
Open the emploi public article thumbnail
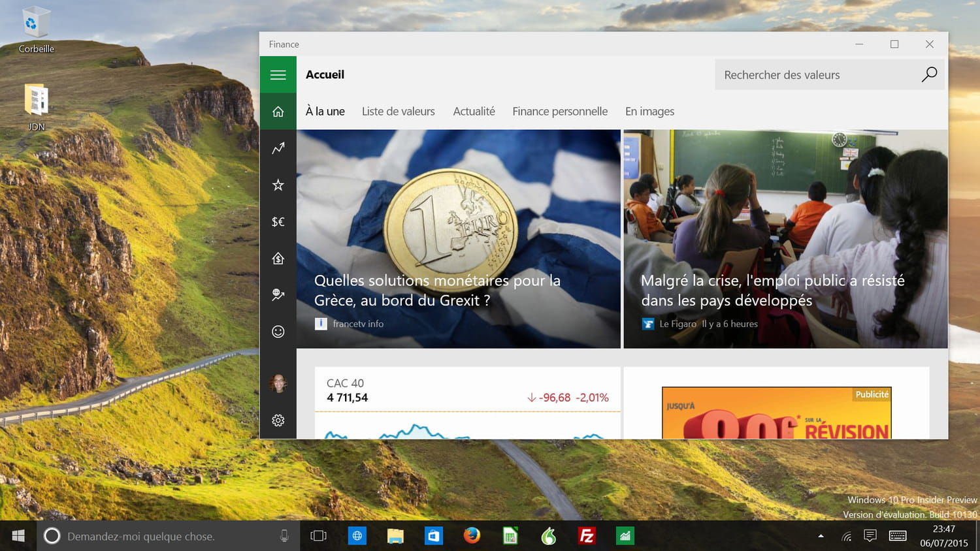click(785, 239)
